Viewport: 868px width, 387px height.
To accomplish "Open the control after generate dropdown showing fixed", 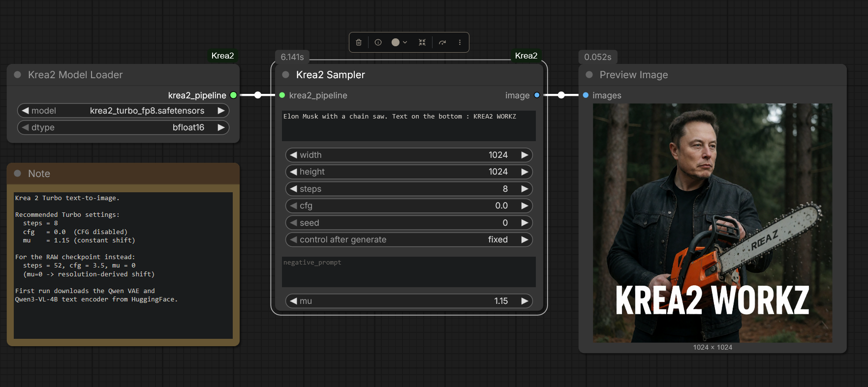I will coord(409,239).
